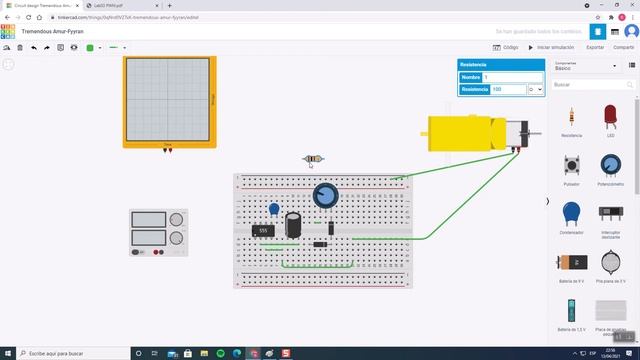Screen dimensions: 640x360
Task: Click the oscilloscope on the canvas
Action: coord(169,102)
